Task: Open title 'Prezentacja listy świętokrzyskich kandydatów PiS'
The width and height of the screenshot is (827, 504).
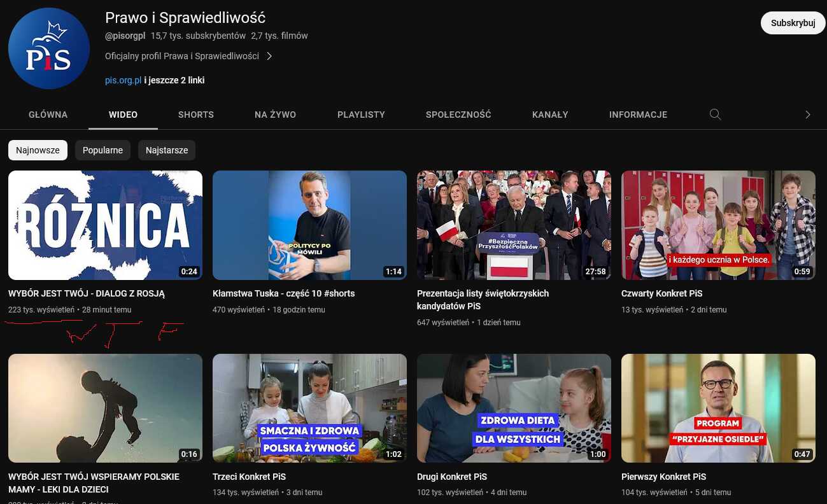Action: [x=483, y=300]
